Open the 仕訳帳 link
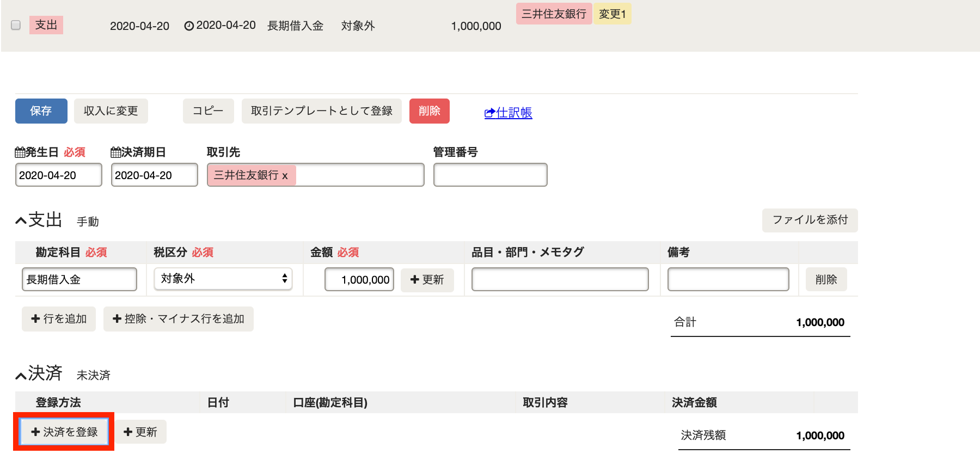Image resolution: width=980 pixels, height=460 pixels. pyautogui.click(x=509, y=113)
